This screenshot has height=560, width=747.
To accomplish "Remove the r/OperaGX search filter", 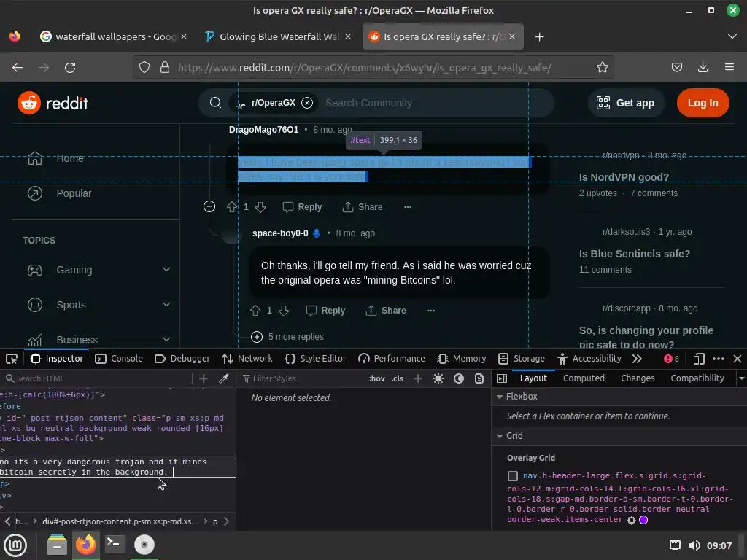I will (x=307, y=103).
